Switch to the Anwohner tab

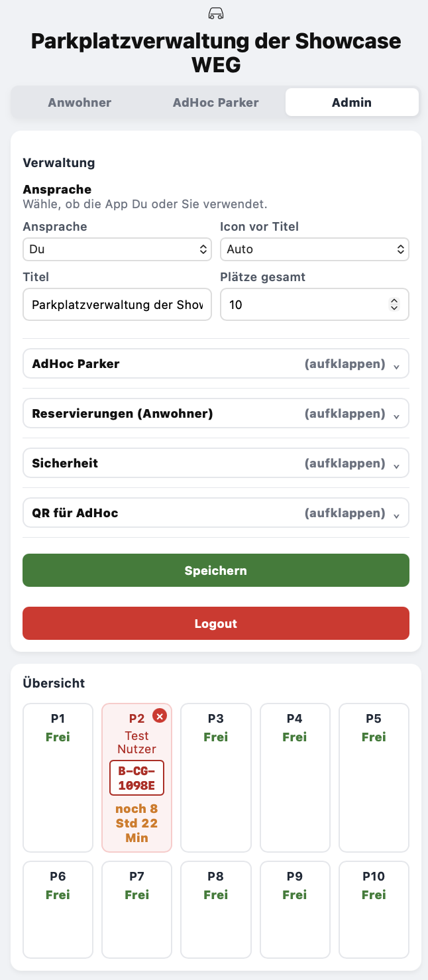click(80, 102)
